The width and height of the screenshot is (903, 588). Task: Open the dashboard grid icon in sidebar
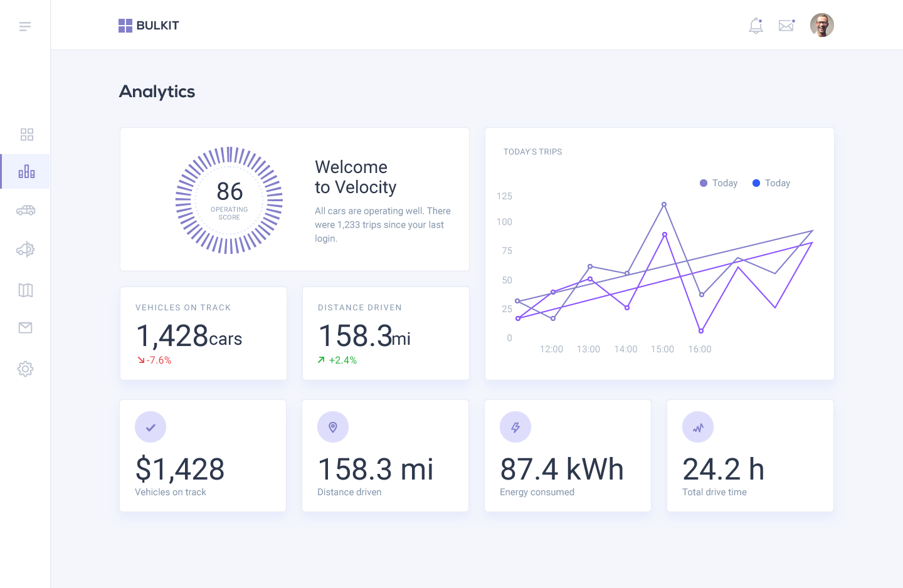tap(26, 135)
